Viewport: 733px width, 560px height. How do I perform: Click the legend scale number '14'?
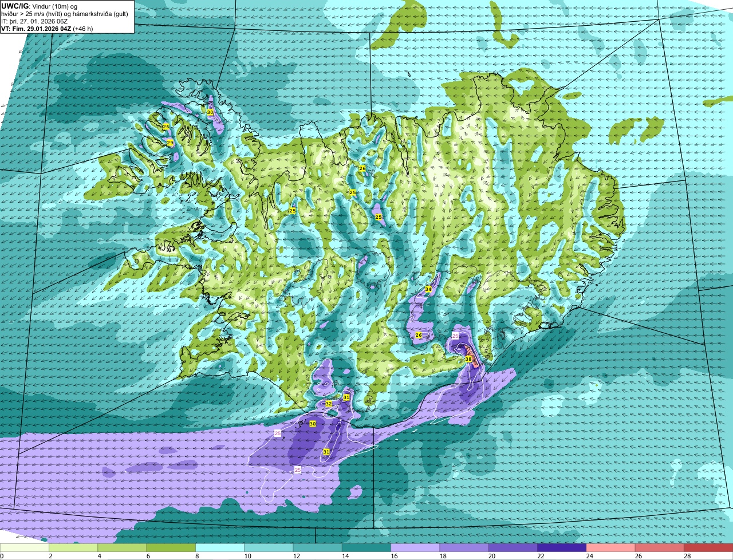point(345,556)
